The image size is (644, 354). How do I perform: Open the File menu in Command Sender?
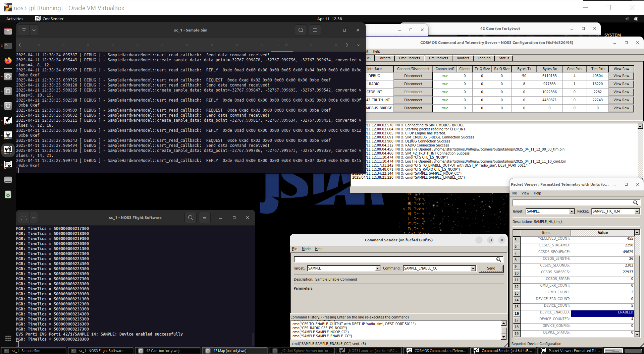[x=294, y=249]
